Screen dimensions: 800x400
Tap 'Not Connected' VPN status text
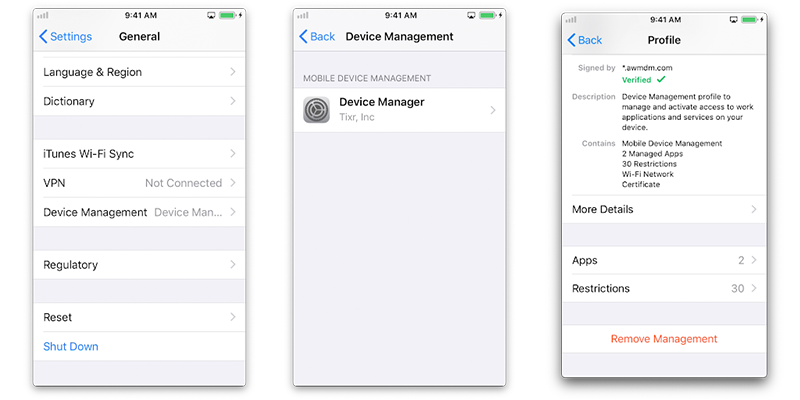(x=184, y=183)
